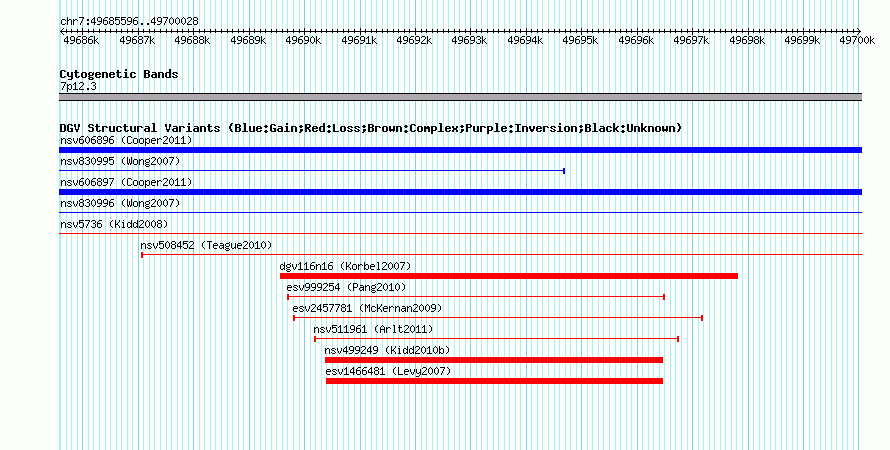Viewport: 890px width, 450px height.
Task: Select the nsv606897 thick blue bar
Action: pyautogui.click(x=460, y=192)
